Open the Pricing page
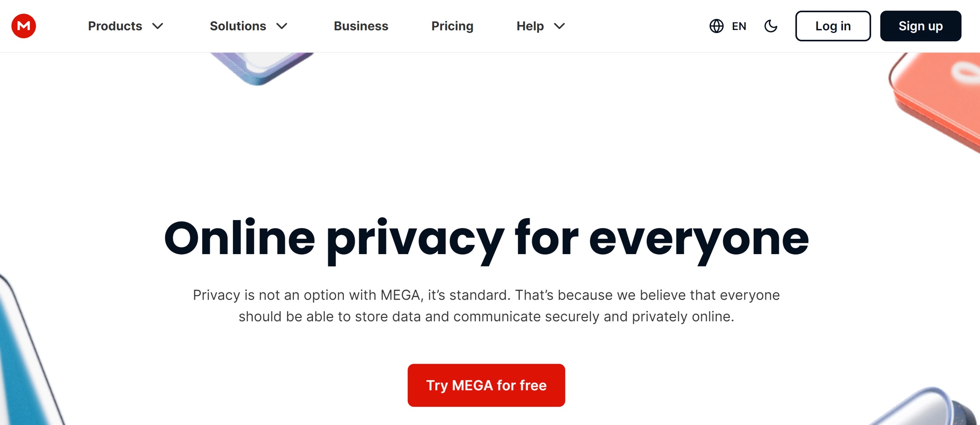The width and height of the screenshot is (980, 425). click(x=452, y=26)
